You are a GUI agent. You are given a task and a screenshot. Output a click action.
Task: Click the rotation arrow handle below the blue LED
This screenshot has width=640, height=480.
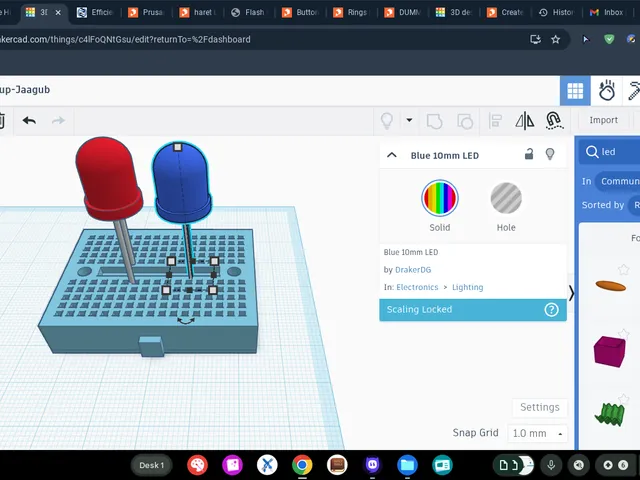coord(186,321)
